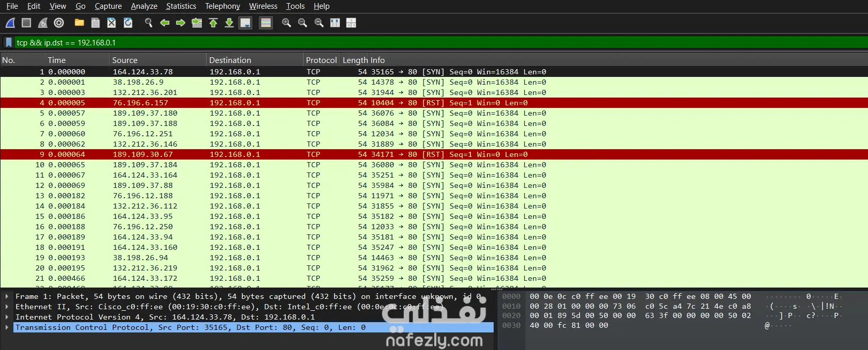Select packet 12 from 189.109.37.88

[434, 185]
